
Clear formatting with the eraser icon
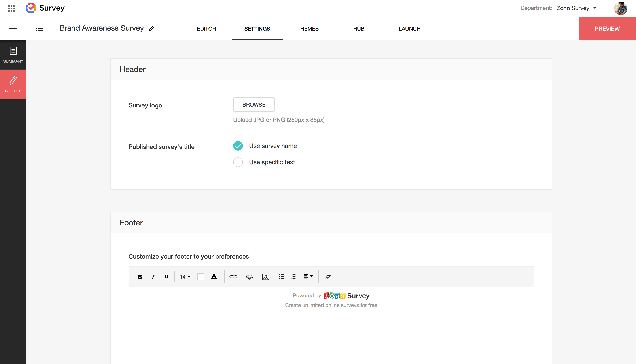click(328, 277)
